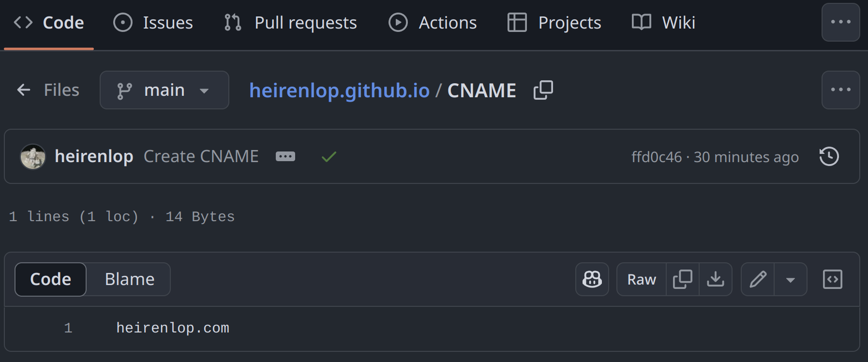Open the main branch dropdown
The height and width of the screenshot is (362, 868).
click(165, 90)
